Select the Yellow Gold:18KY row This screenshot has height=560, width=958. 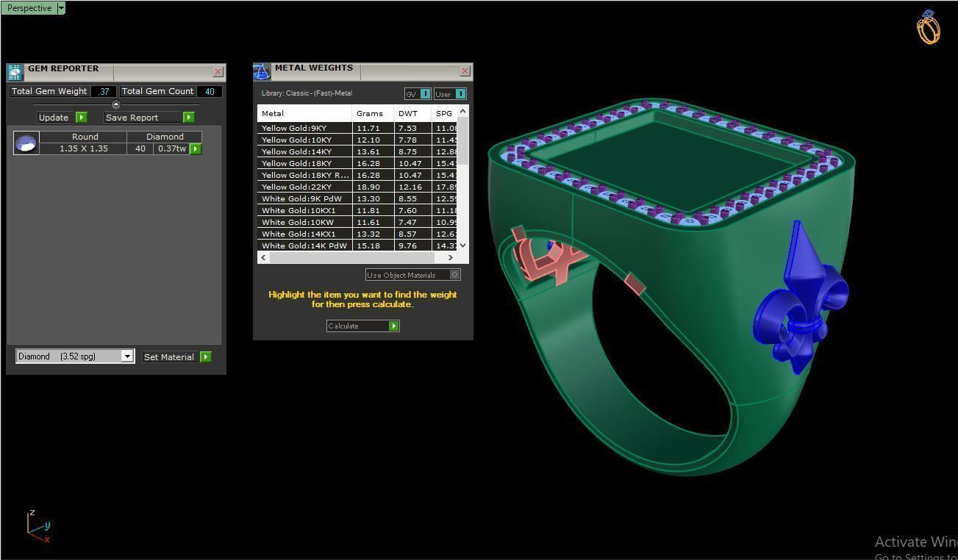357,163
